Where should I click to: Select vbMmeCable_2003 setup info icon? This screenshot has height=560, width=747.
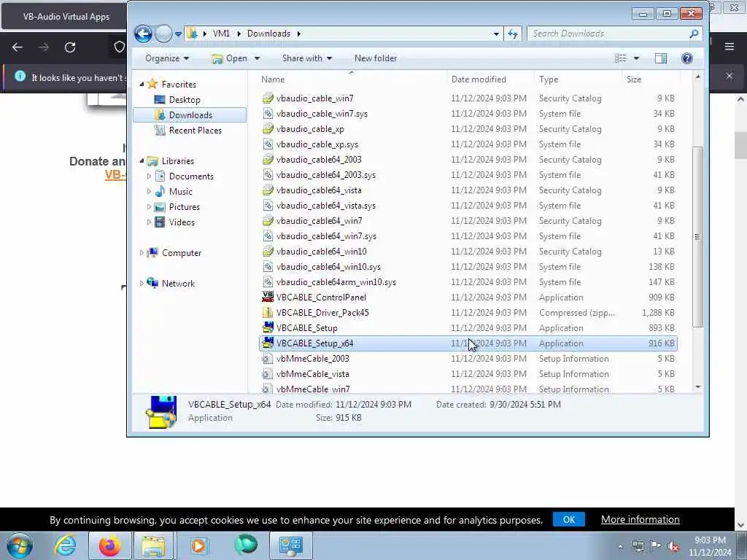268,359
